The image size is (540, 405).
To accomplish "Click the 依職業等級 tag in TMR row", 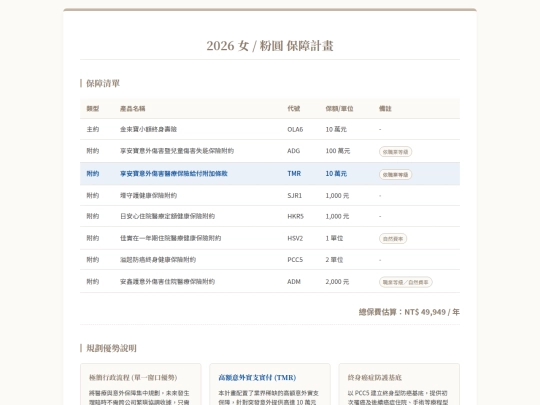I will point(395,174).
